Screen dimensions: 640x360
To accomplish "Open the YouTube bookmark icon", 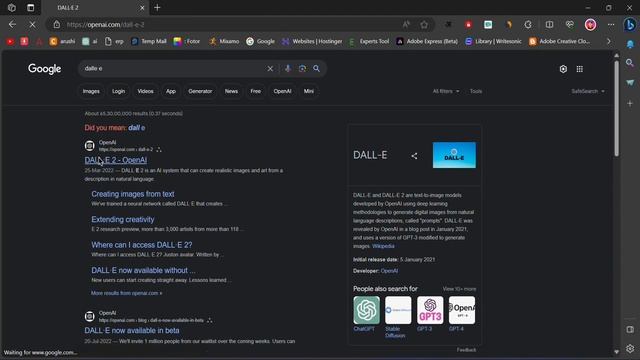I will (x=10, y=41).
